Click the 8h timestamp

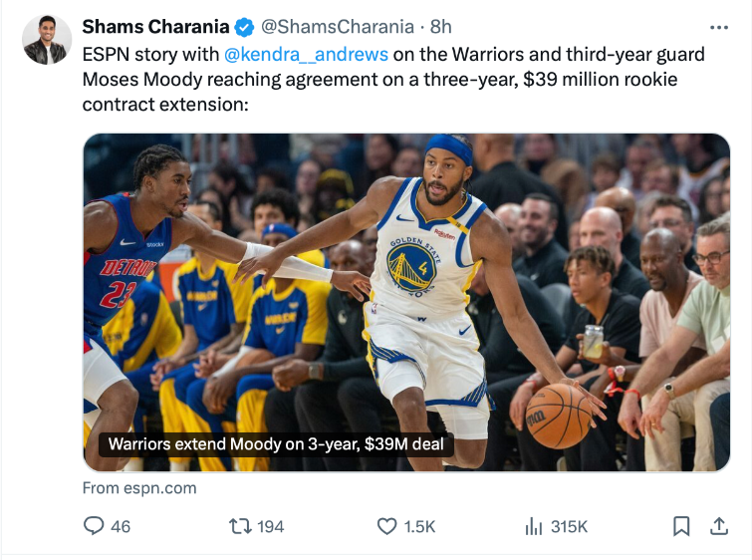point(441,27)
